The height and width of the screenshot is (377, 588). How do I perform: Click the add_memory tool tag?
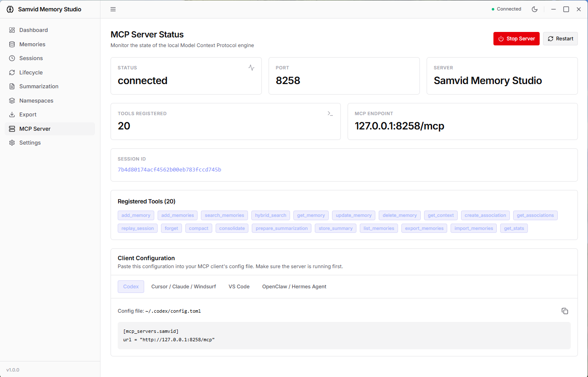(136, 216)
